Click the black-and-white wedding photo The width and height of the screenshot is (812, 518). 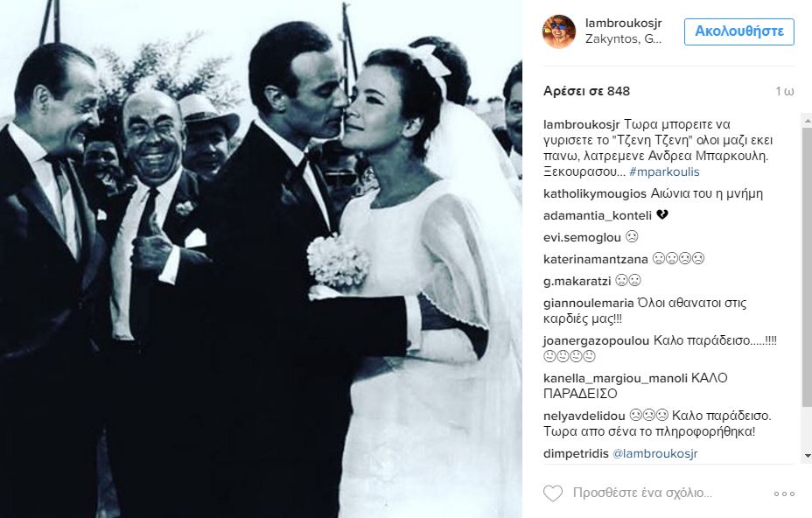(261, 259)
